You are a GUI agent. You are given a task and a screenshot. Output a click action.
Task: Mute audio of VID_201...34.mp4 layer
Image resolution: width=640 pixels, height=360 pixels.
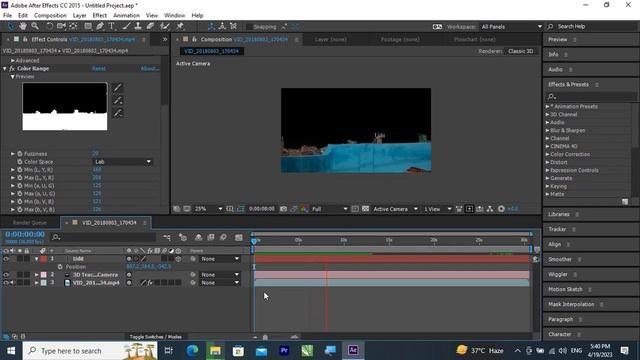point(13,282)
